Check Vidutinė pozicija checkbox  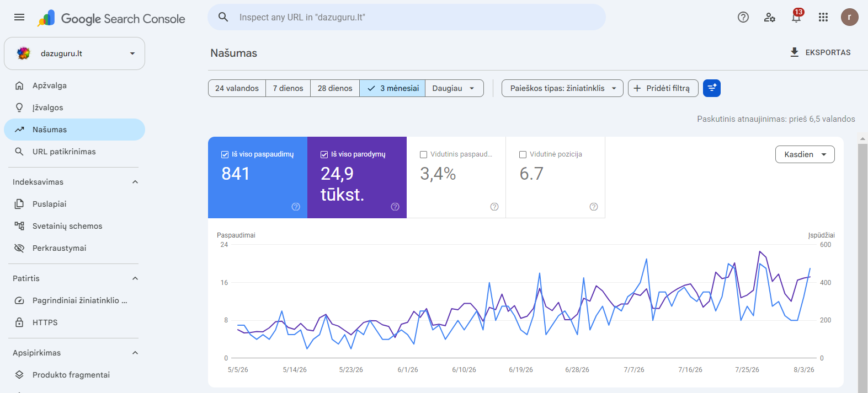tap(523, 154)
